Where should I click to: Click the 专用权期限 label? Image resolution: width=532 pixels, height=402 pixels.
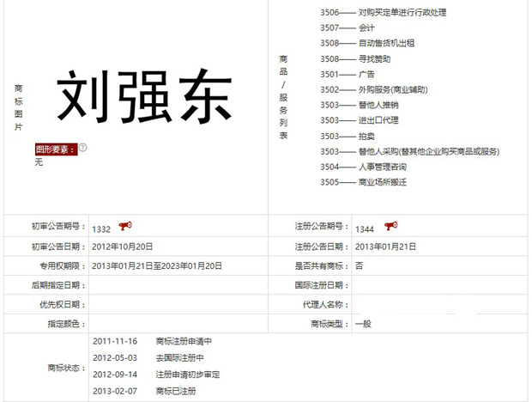click(63, 265)
